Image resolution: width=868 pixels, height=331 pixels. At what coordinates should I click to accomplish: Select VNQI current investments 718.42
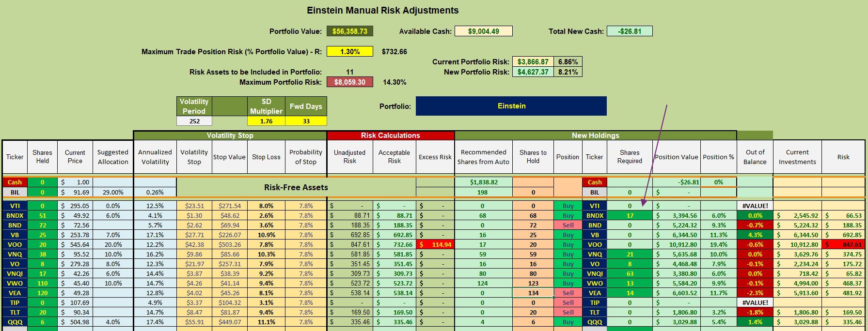797,273
